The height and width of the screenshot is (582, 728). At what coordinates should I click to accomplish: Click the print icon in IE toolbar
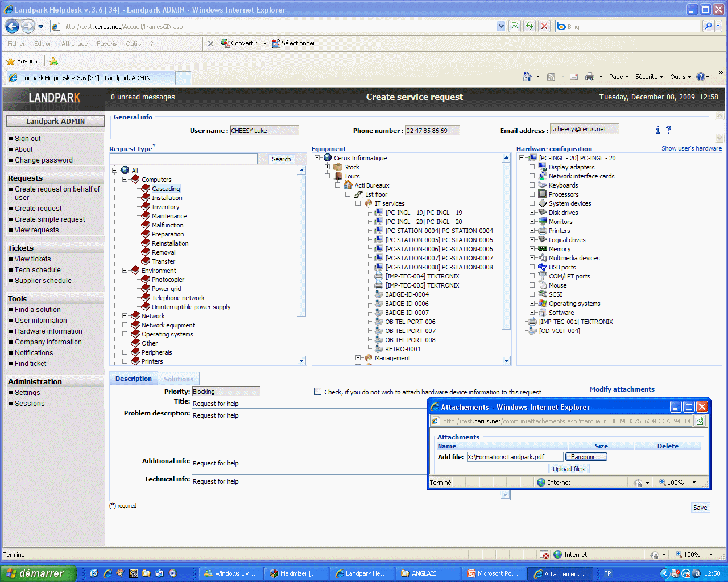(590, 77)
